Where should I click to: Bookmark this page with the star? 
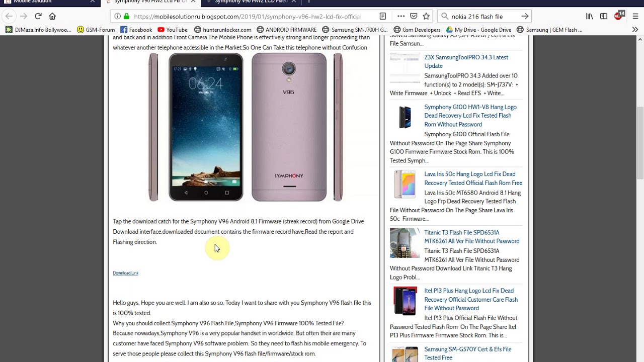pos(426,16)
